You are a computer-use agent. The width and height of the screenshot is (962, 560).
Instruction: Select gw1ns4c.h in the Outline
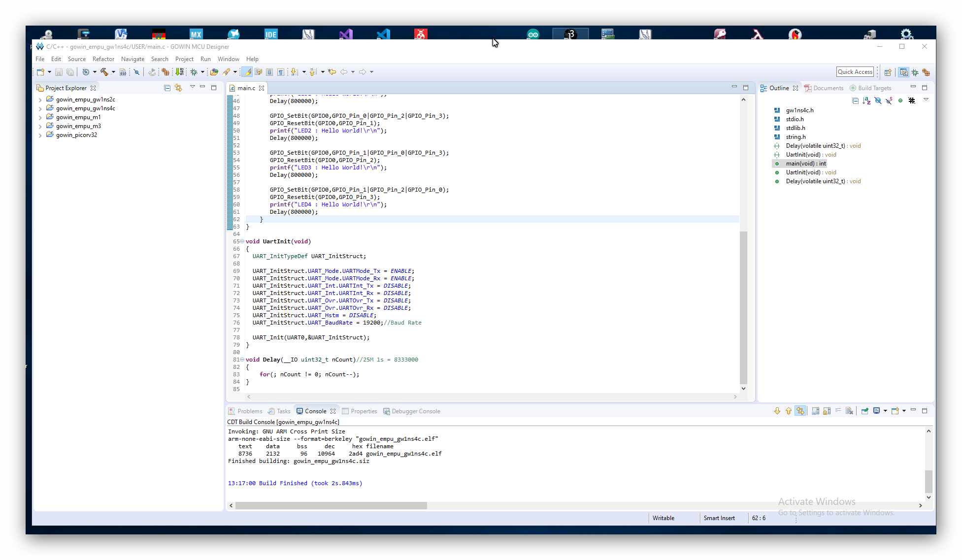pos(799,110)
